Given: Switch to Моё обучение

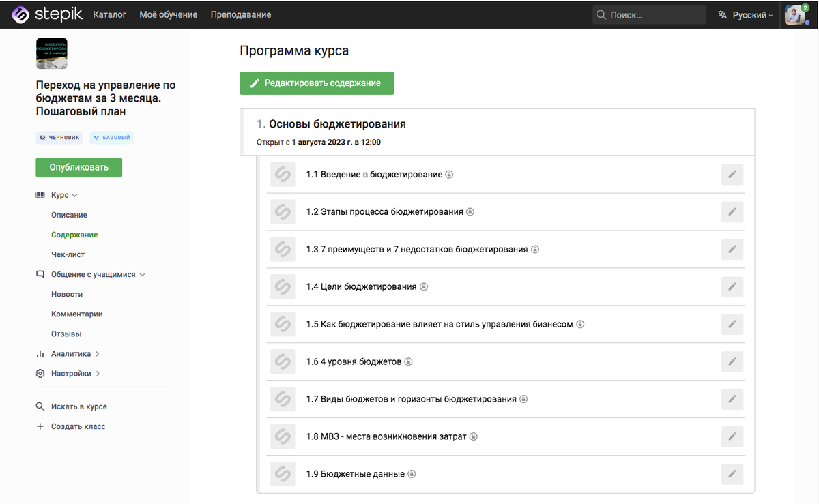Looking at the screenshot, I should click(168, 14).
